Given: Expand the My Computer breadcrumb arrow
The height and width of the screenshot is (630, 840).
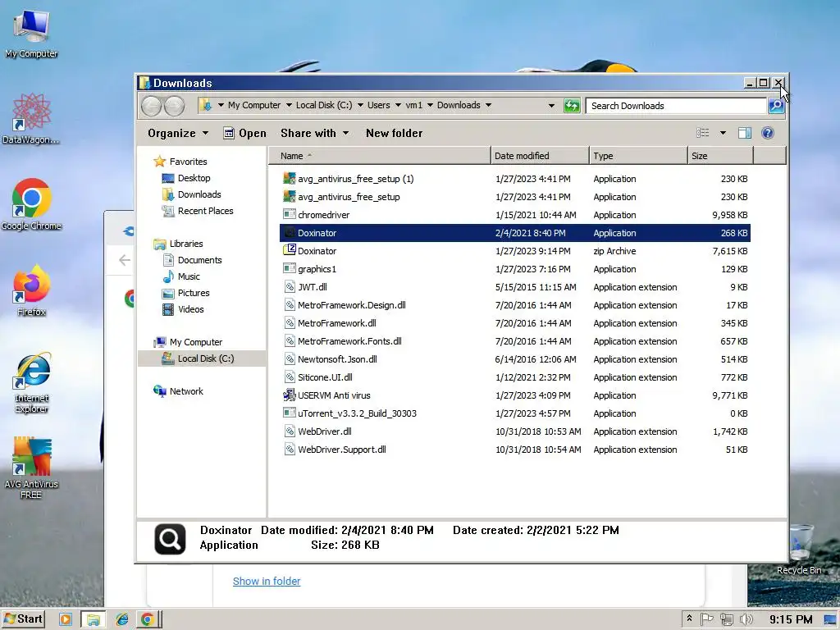Looking at the screenshot, I should (289, 105).
